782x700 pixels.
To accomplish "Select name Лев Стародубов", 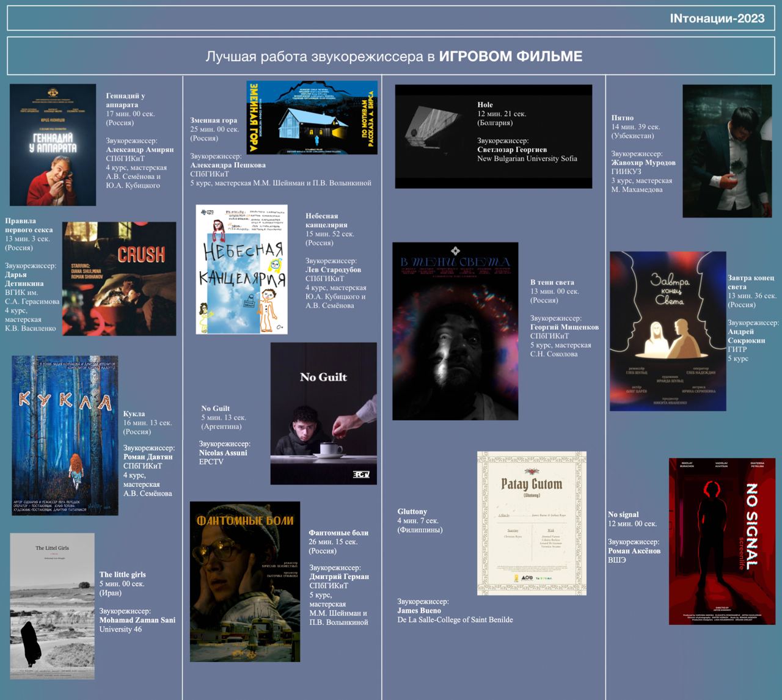I will point(333,269).
